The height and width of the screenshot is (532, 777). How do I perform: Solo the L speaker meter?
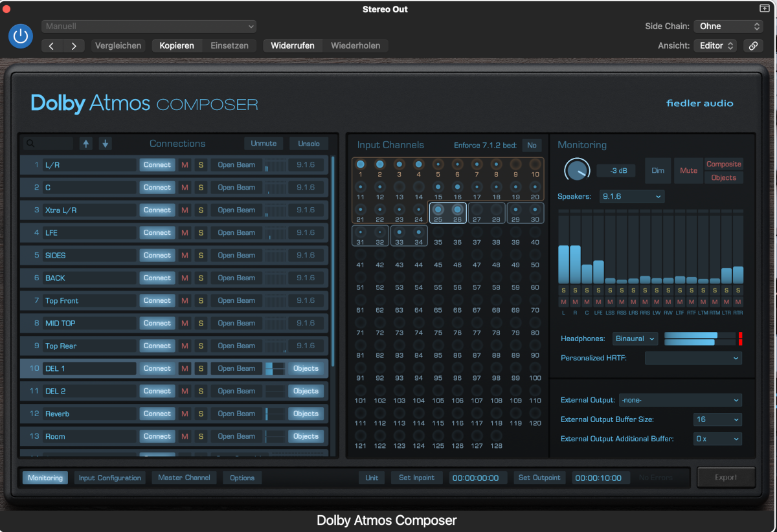pyautogui.click(x=563, y=291)
